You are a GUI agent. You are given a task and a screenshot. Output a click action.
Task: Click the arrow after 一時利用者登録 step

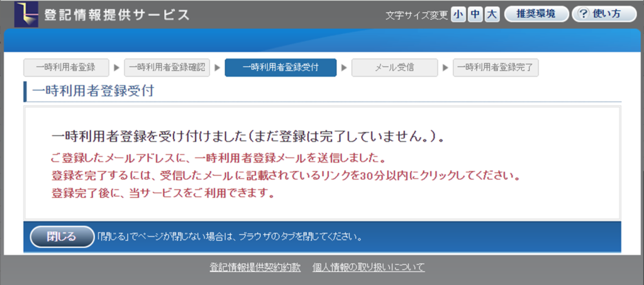[116, 67]
